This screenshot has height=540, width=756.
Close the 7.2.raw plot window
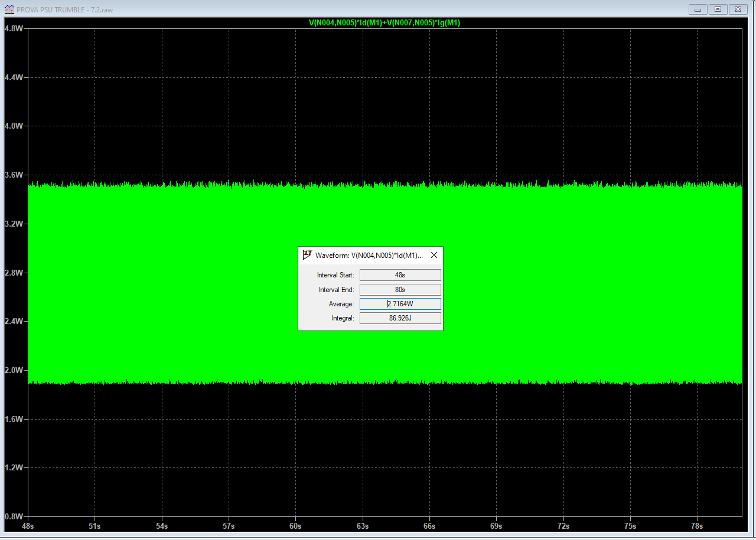pyautogui.click(x=738, y=9)
